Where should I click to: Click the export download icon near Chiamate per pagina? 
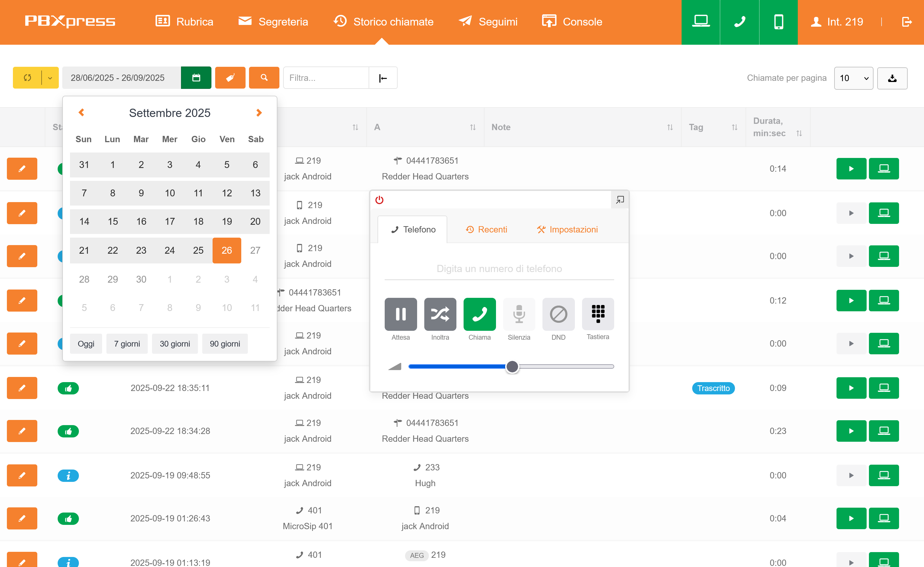892,78
